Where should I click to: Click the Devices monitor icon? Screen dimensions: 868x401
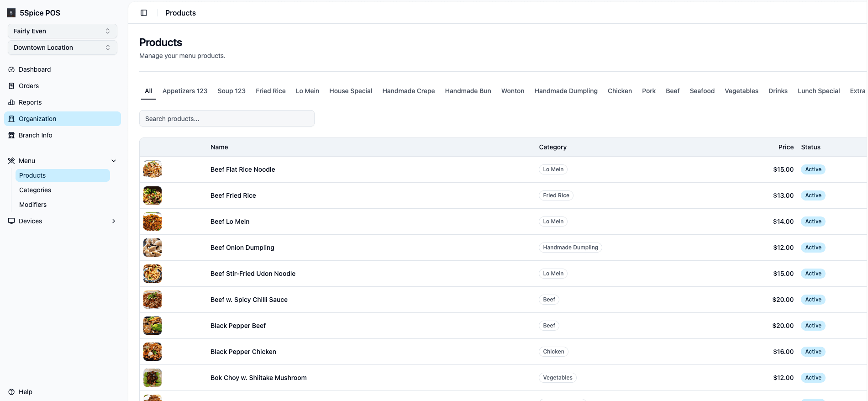11,221
